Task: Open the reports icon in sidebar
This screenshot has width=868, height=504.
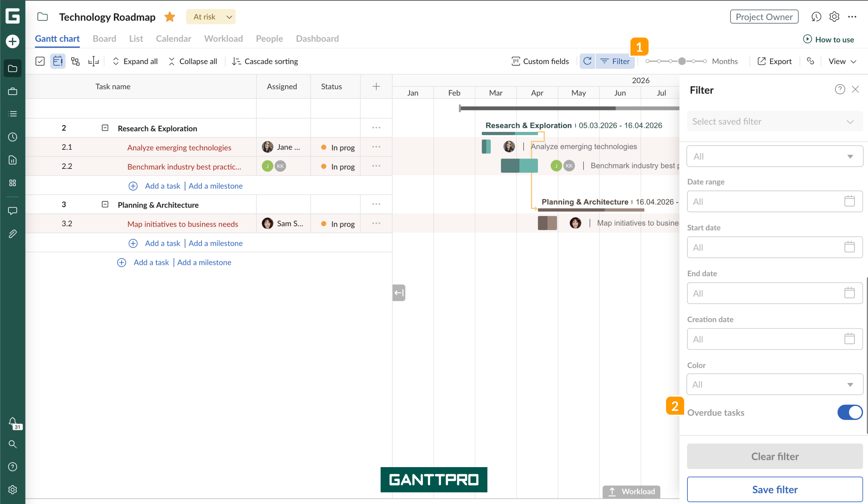Action: coord(12,160)
